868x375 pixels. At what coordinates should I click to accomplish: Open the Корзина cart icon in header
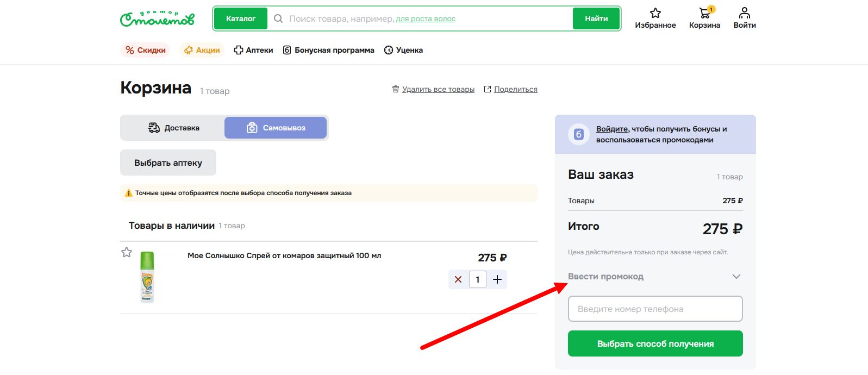pos(704,13)
